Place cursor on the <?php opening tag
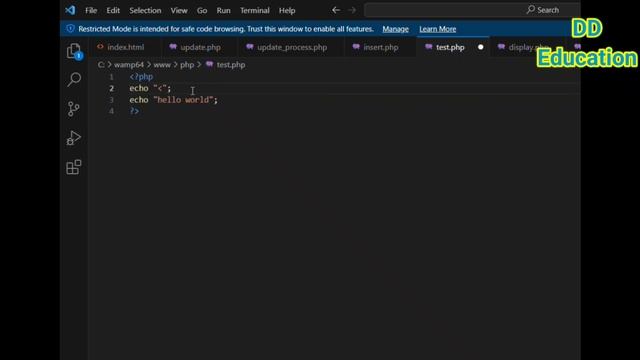The image size is (640, 360). 141,77
